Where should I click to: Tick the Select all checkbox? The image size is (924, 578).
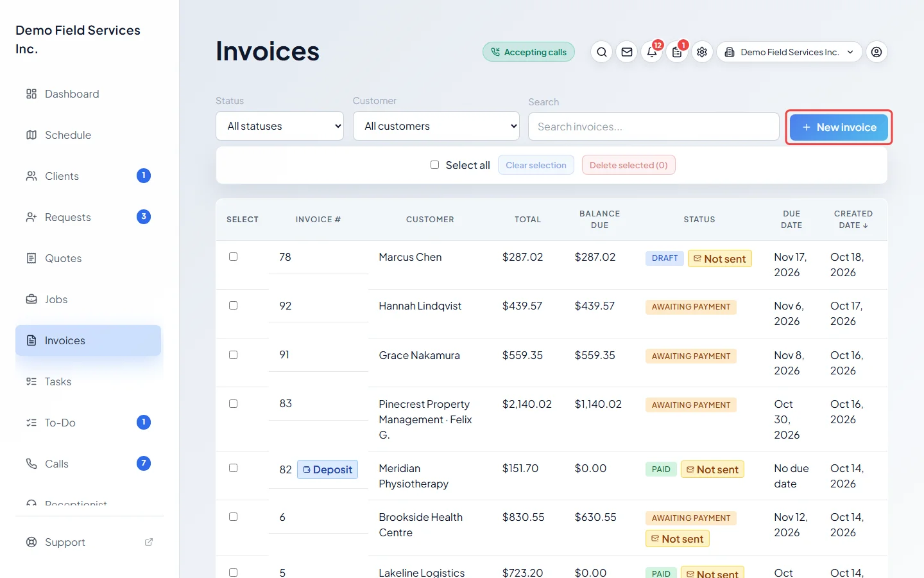tap(434, 165)
